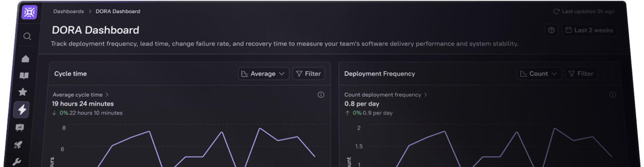The width and height of the screenshot is (644, 167).
Task: Click Filter button in Deployment Frequency panel
Action: [x=581, y=74]
